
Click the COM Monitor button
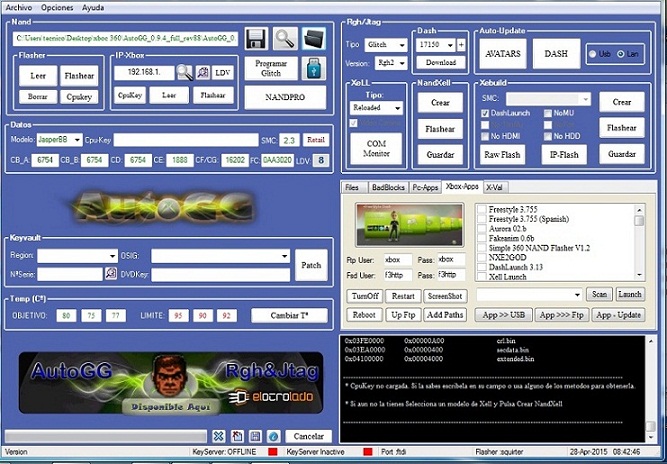(x=376, y=148)
